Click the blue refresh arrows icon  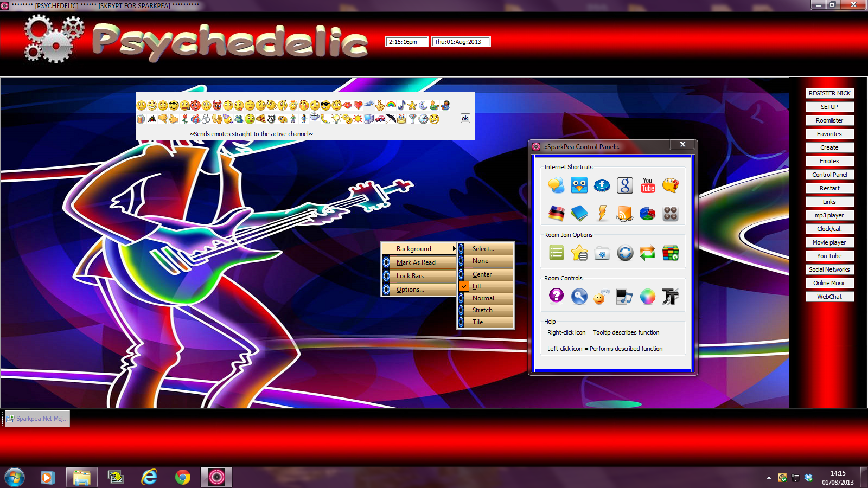(625, 253)
